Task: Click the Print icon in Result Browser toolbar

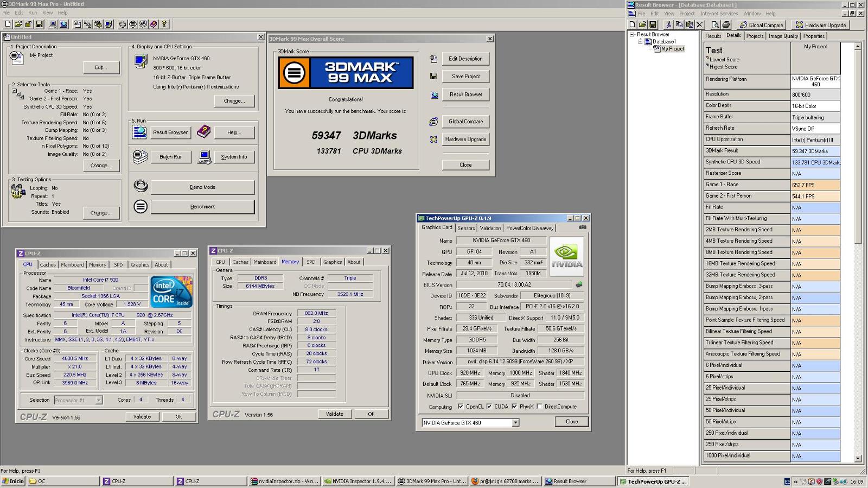Action: pyautogui.click(x=726, y=24)
